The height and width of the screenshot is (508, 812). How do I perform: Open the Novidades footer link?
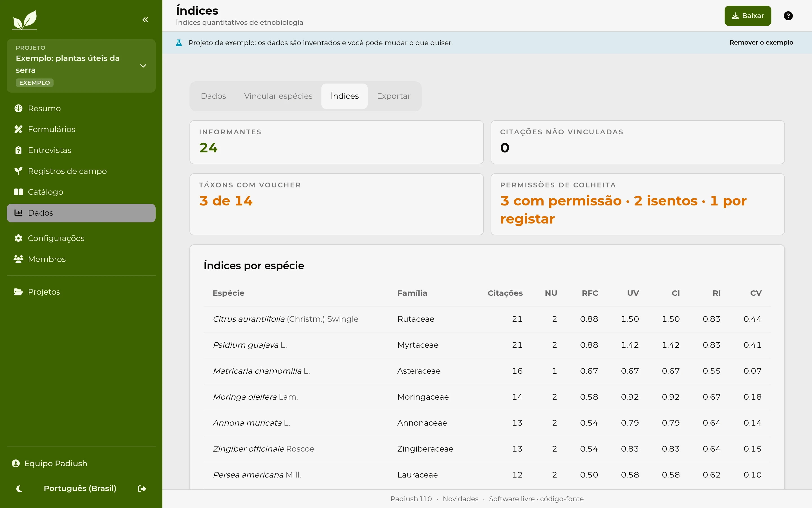coord(460,499)
